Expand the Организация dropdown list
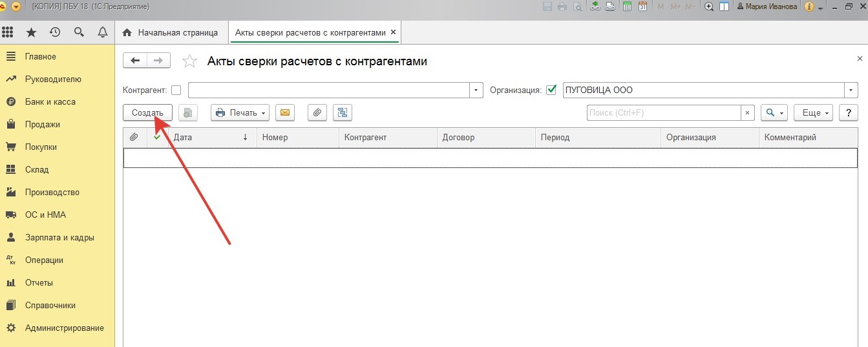The image size is (868, 347). [x=851, y=90]
